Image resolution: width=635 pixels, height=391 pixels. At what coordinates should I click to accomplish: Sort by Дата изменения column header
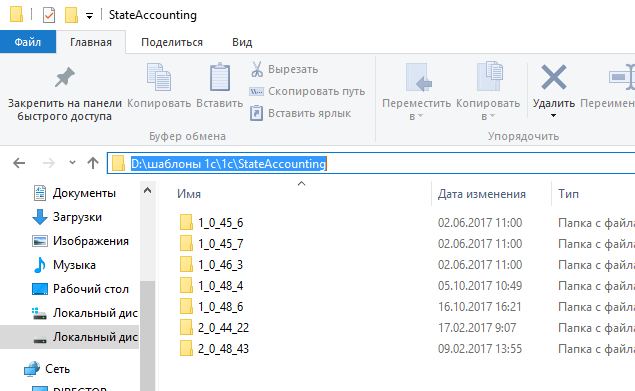tap(482, 194)
